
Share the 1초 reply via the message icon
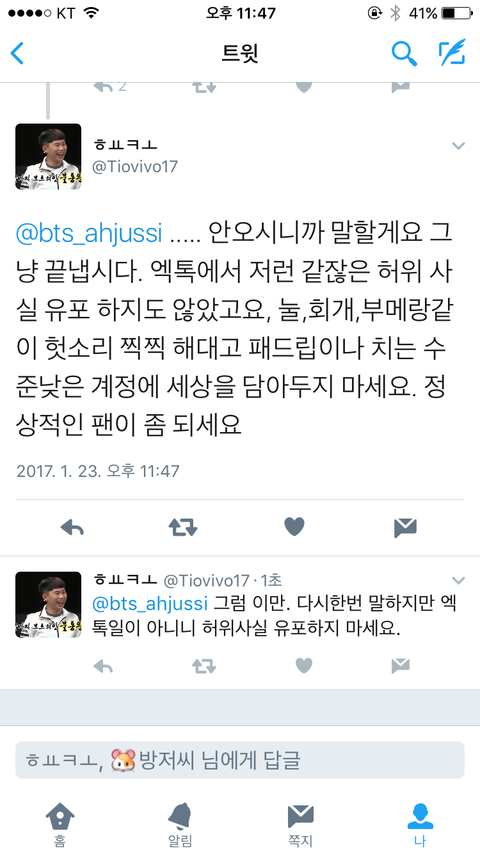(400, 666)
